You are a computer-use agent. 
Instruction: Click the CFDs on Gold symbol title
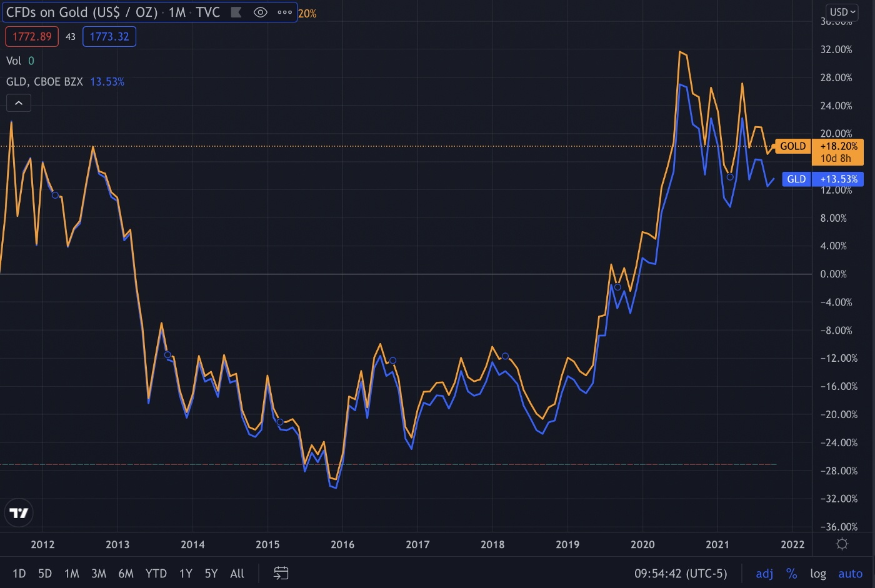[x=81, y=12]
